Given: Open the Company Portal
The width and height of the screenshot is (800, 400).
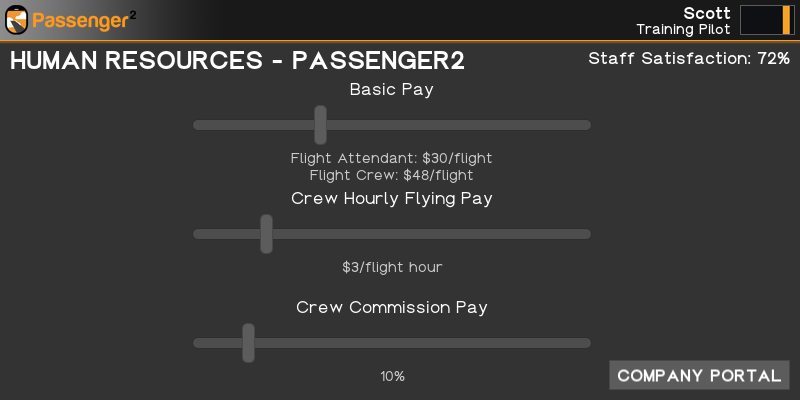Looking at the screenshot, I should tap(699, 376).
